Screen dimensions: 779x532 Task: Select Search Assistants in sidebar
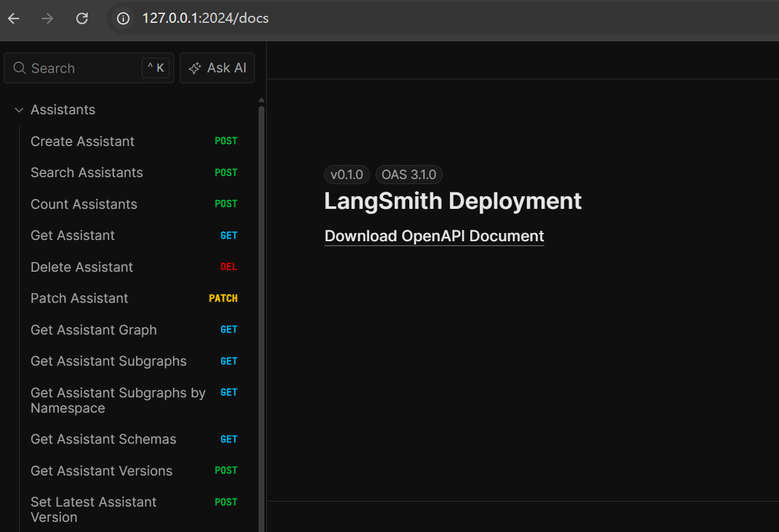pos(86,173)
